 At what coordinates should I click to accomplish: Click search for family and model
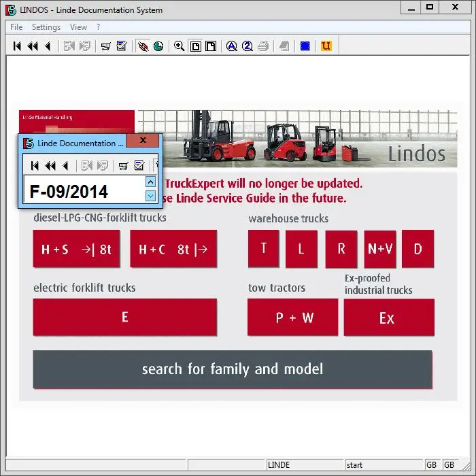tap(233, 369)
